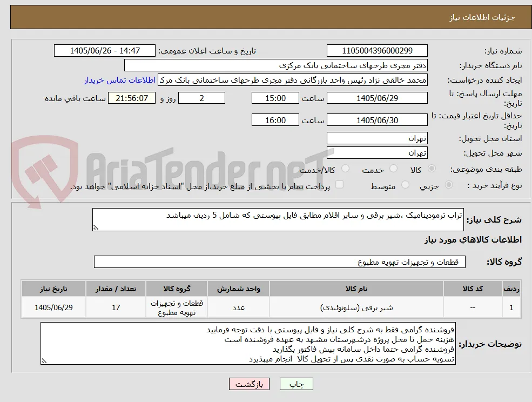Image resolution: width=532 pixels, height=402 pixels.
Task: Click the ردیف column header
Action: click(511, 289)
